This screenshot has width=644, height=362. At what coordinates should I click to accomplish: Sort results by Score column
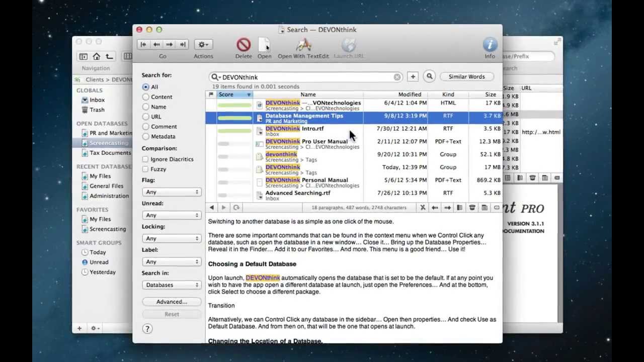point(234,95)
